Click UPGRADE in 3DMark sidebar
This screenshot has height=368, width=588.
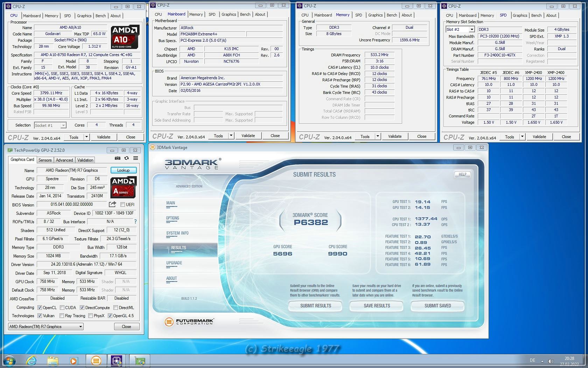coord(174,263)
